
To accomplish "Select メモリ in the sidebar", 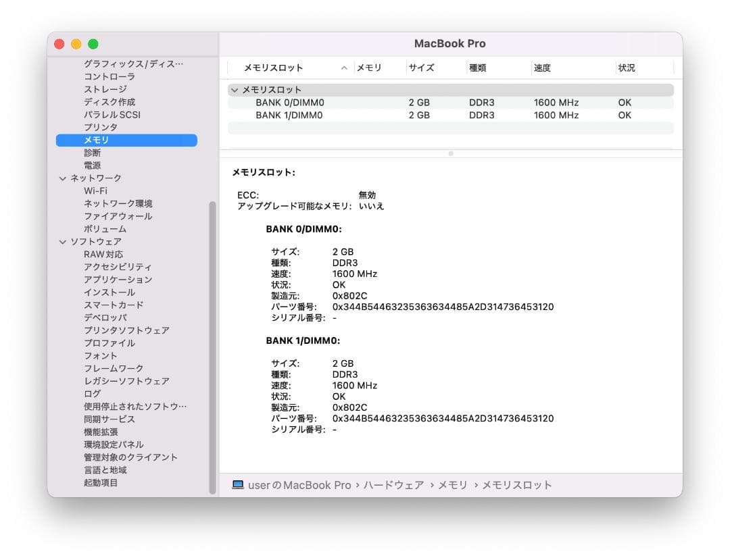I will [x=126, y=140].
